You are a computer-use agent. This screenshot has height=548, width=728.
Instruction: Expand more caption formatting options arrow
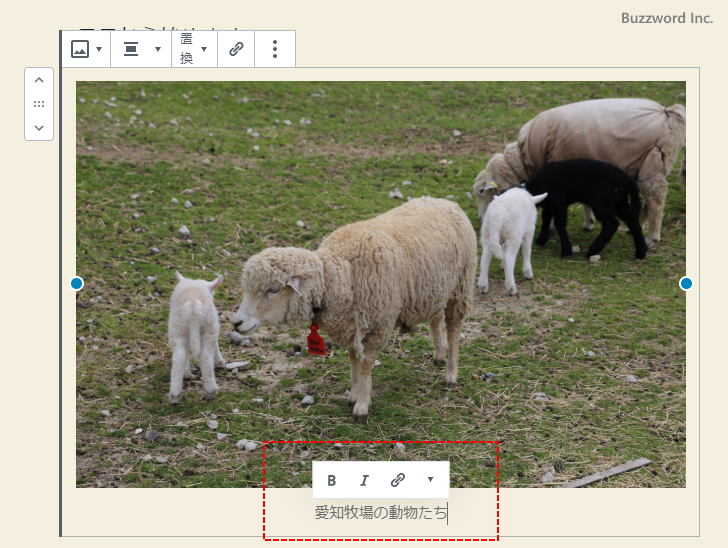pos(430,480)
